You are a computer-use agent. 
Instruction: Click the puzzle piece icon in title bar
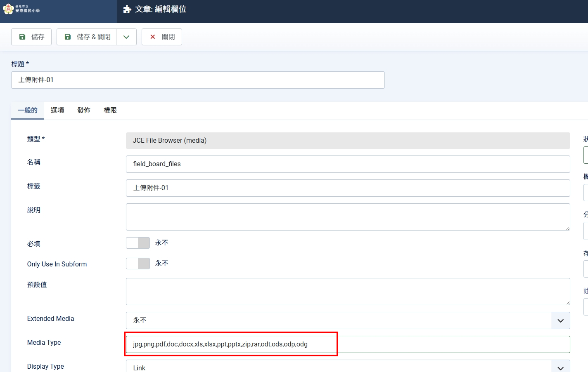127,9
